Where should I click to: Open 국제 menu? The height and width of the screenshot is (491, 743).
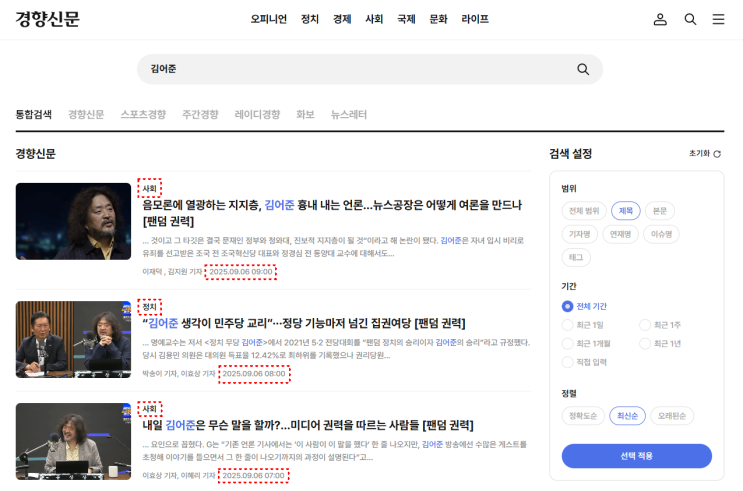406,19
